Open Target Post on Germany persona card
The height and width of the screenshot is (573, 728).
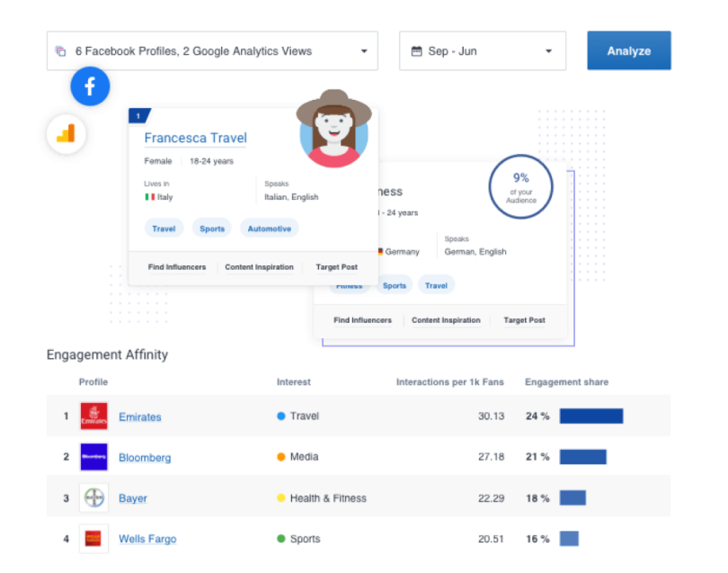[x=524, y=320]
